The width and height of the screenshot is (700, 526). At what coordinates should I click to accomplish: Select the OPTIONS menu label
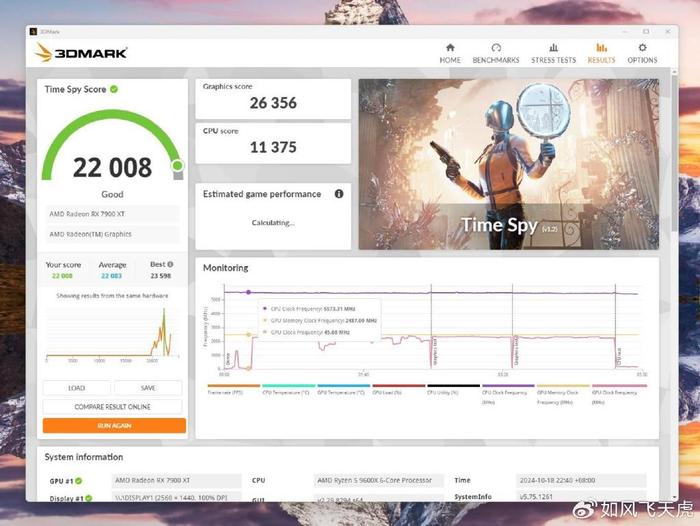(x=642, y=60)
